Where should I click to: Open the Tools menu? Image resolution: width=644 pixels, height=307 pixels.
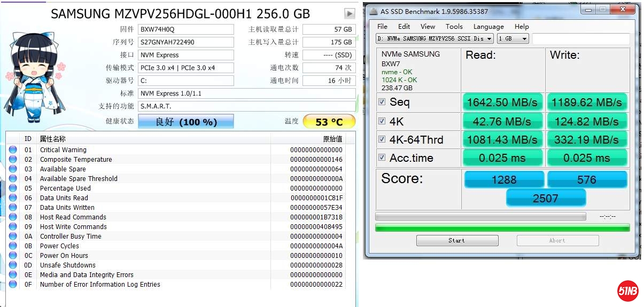click(x=454, y=27)
